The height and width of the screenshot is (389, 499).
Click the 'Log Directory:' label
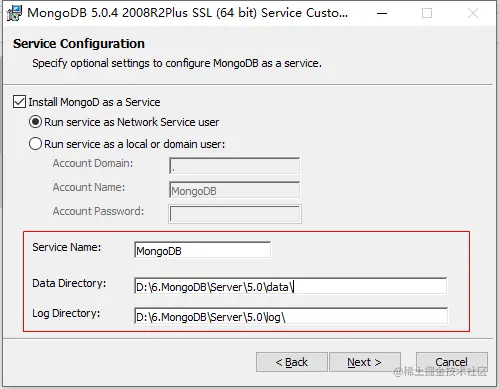66,313
